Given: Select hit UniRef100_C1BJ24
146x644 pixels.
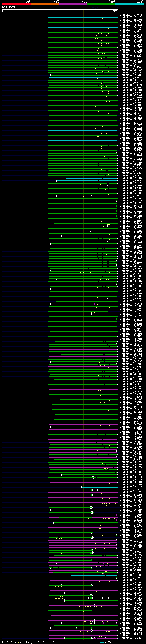Looking at the screenshot, I should [131, 520].
